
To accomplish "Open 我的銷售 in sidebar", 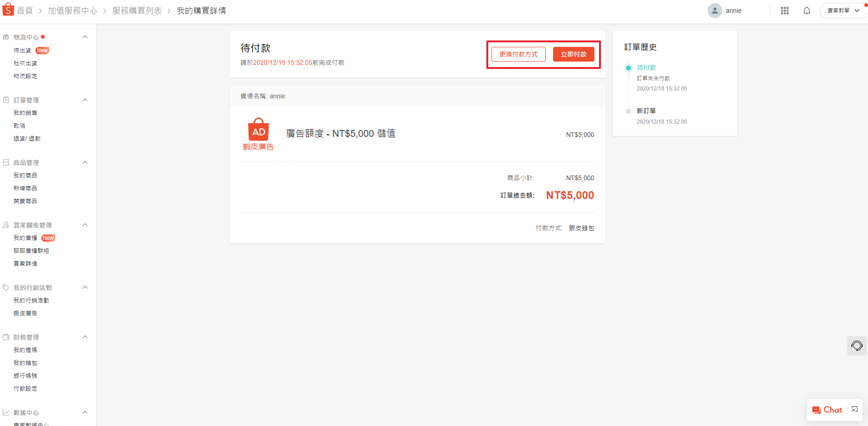I will 25,113.
